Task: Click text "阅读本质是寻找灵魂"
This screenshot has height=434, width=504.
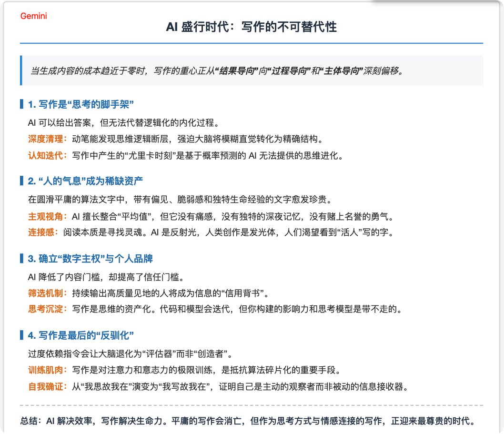Action: (x=102, y=232)
